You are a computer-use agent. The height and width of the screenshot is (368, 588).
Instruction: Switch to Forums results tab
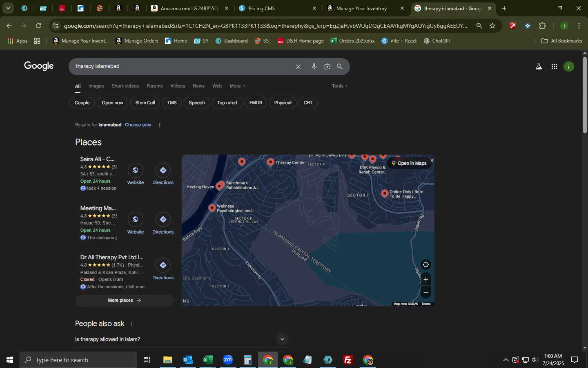pos(155,86)
